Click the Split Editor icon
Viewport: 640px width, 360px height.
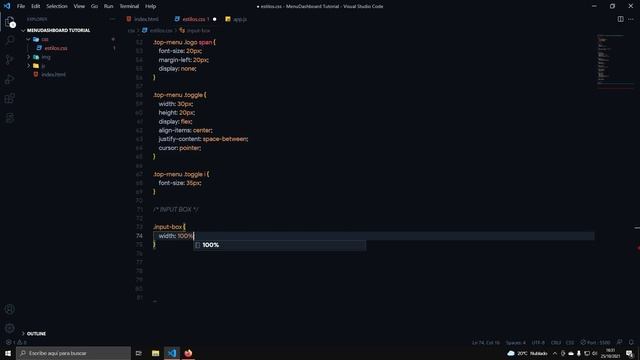coord(620,19)
